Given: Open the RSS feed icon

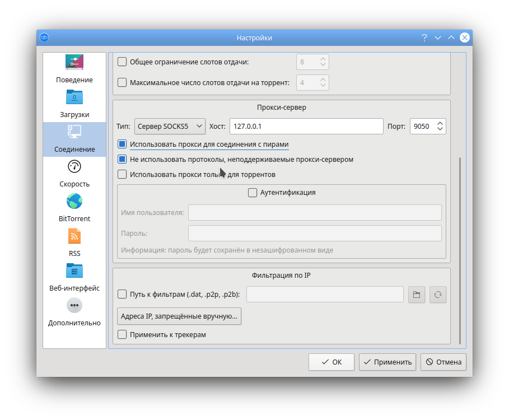Looking at the screenshot, I should [74, 236].
